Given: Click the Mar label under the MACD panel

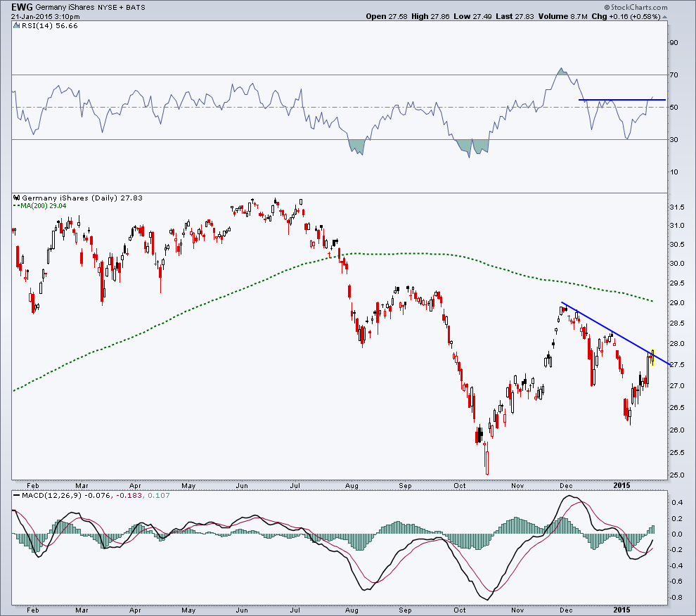Looking at the screenshot, I should pos(82,610).
